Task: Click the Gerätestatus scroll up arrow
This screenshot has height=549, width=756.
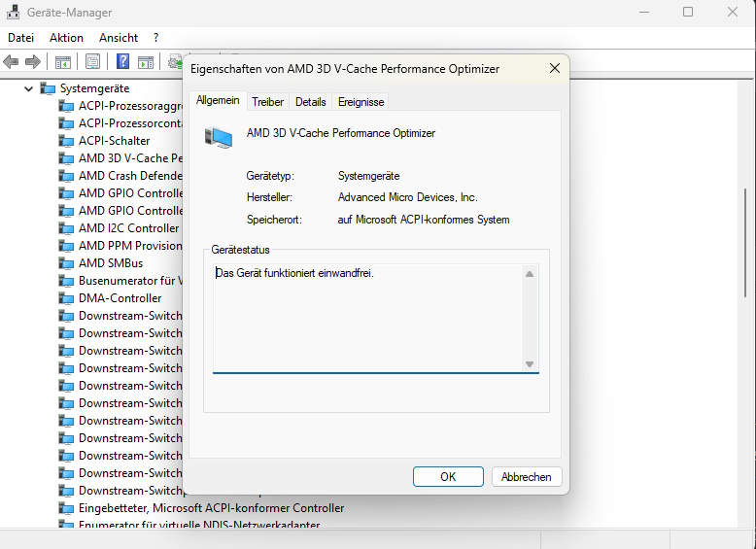Action: 530,274
